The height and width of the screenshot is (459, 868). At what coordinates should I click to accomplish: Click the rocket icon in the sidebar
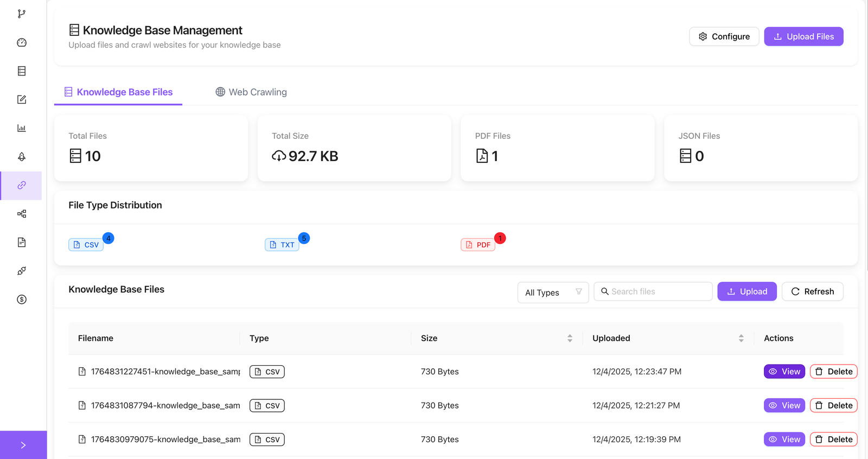click(x=22, y=157)
